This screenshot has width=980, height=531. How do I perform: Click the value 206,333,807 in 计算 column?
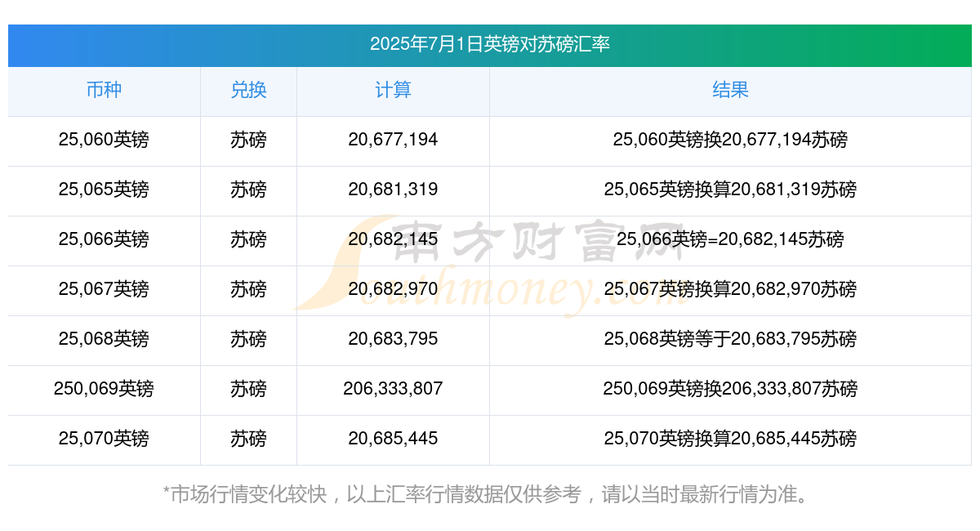393,389
